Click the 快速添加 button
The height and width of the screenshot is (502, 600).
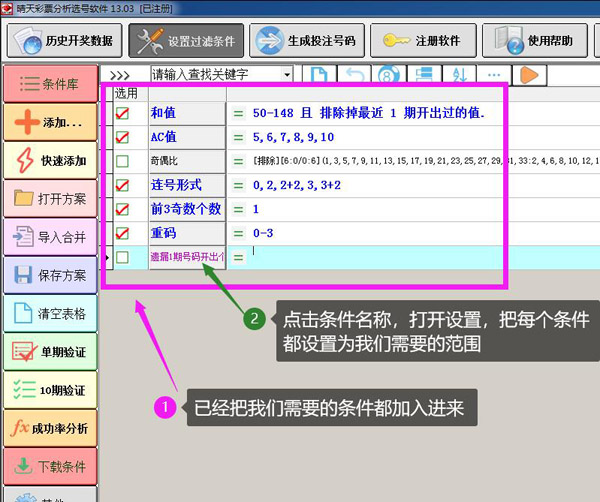50,160
